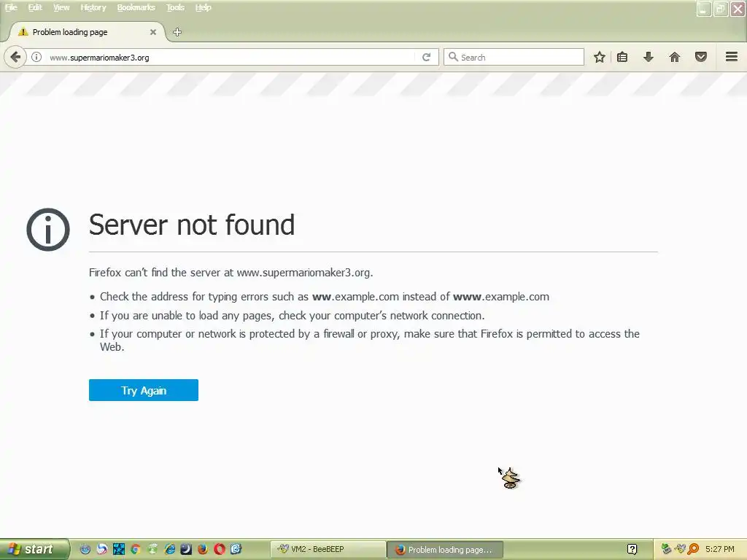Open the Edit menu
Image resolution: width=747 pixels, height=560 pixels.
(35, 7)
